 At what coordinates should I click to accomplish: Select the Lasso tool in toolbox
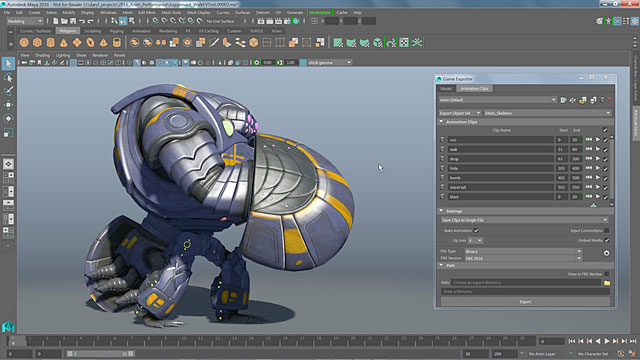[8, 77]
